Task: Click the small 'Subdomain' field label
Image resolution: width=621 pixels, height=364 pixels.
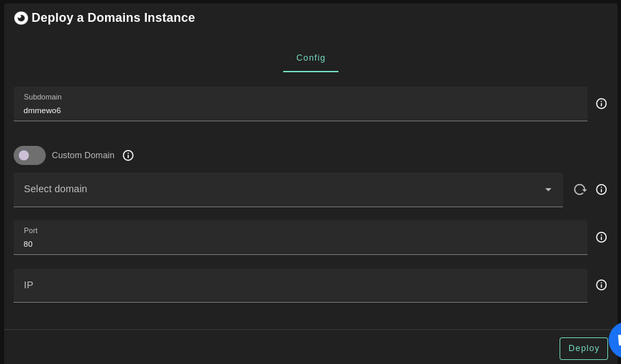Action: coord(42,97)
